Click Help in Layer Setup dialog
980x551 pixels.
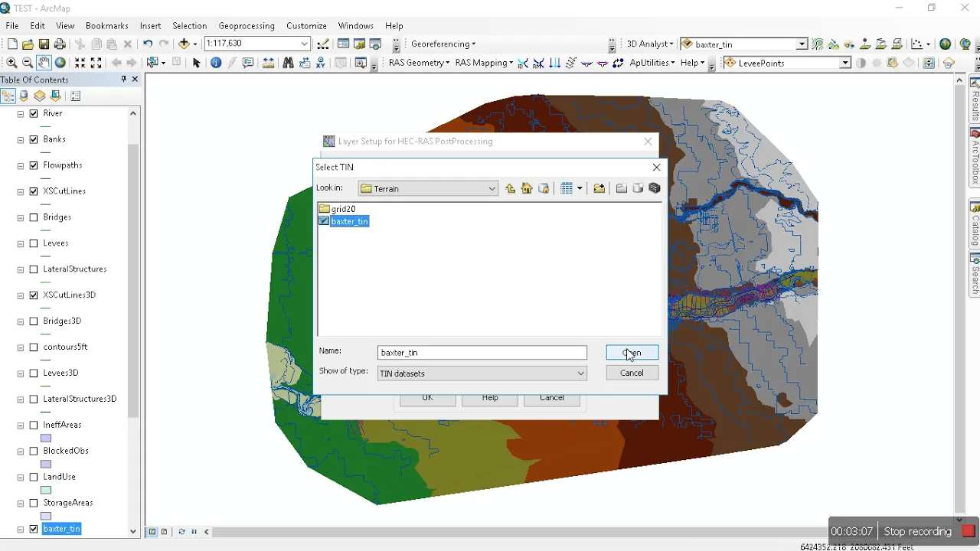pyautogui.click(x=490, y=399)
